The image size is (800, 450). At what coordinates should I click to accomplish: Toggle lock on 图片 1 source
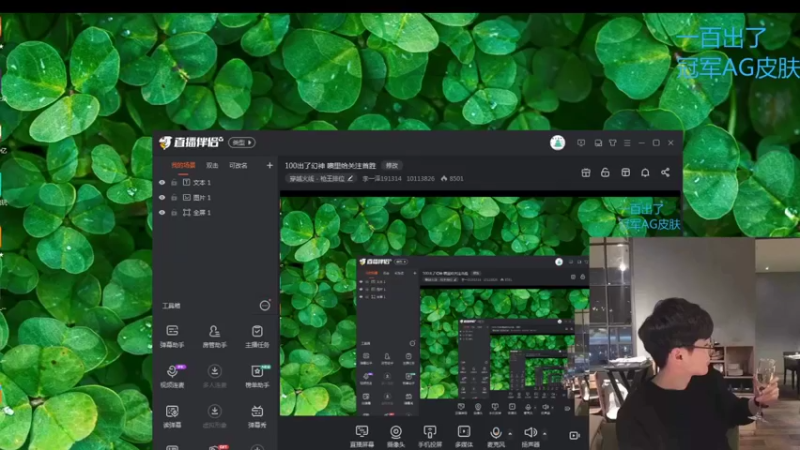click(x=174, y=197)
